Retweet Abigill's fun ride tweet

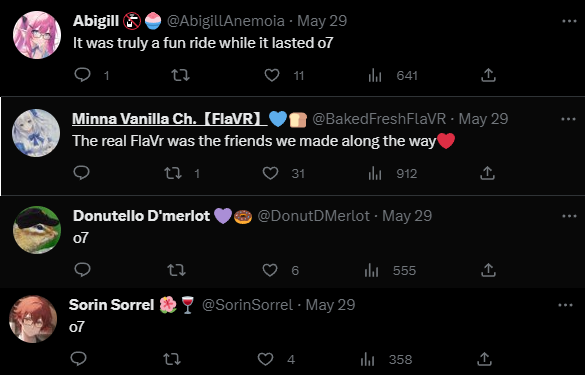coord(180,75)
